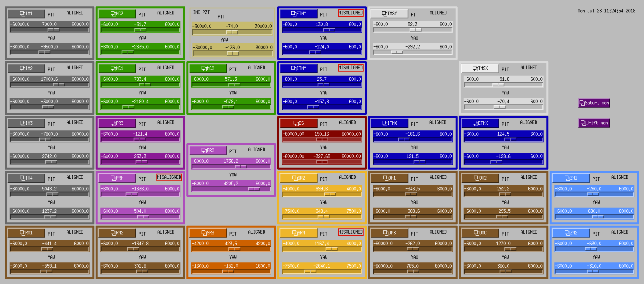Open the OM3 display menu
The width and height of the screenshot is (644, 284).
pos(390,233)
